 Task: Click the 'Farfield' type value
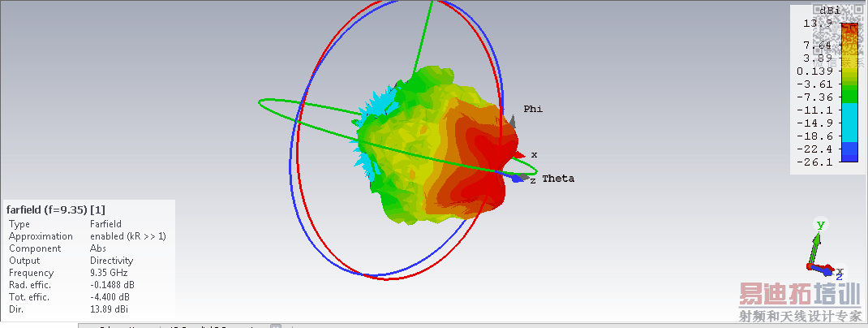click(x=105, y=224)
